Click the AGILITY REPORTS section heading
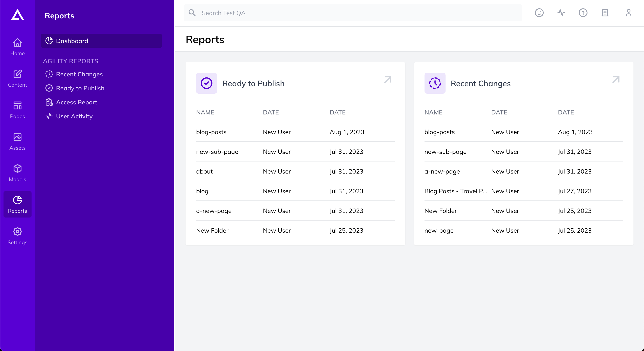 (x=71, y=61)
